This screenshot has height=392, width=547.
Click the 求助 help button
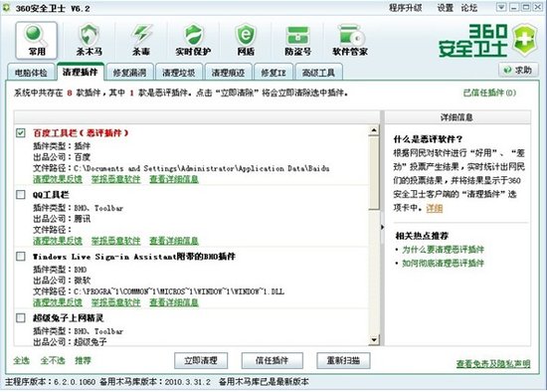coord(518,70)
